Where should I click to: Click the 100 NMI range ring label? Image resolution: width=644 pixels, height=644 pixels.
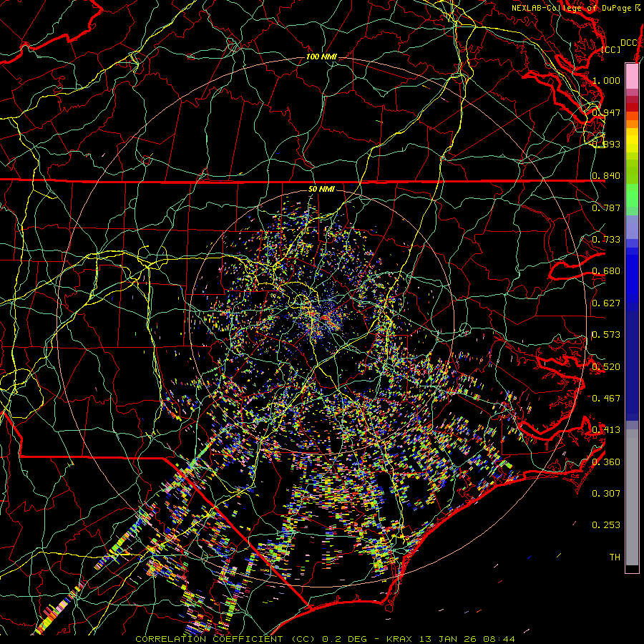tap(321, 57)
